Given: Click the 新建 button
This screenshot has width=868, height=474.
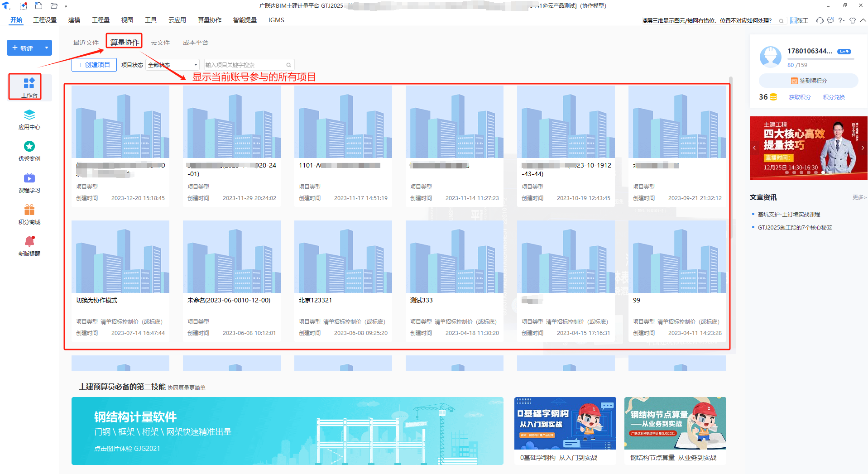Looking at the screenshot, I should (x=24, y=48).
